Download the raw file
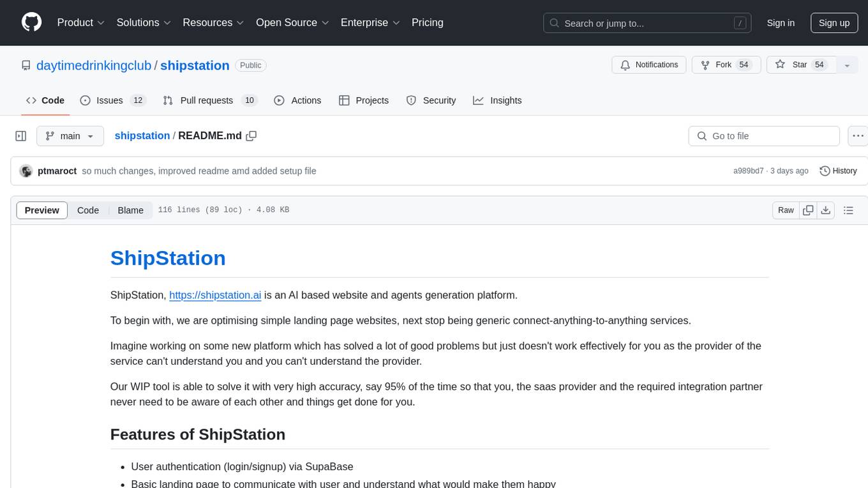Image resolution: width=868 pixels, height=488 pixels. click(825, 210)
